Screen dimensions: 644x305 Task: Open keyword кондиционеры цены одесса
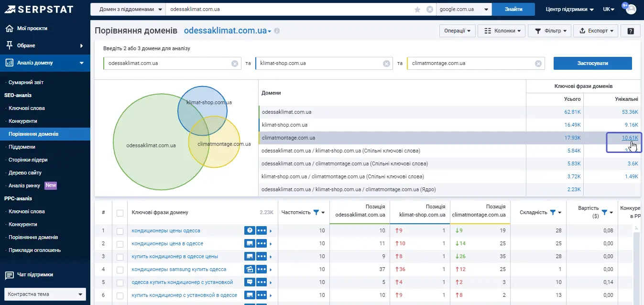pyautogui.click(x=166, y=231)
